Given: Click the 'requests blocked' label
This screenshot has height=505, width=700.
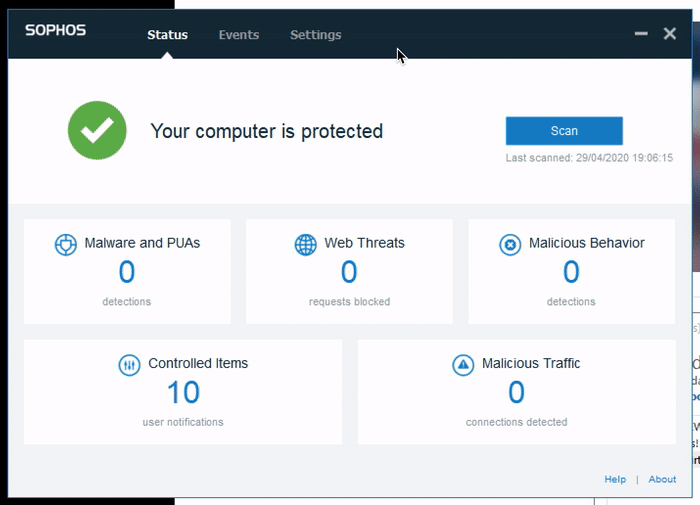Looking at the screenshot, I should pos(350,302).
